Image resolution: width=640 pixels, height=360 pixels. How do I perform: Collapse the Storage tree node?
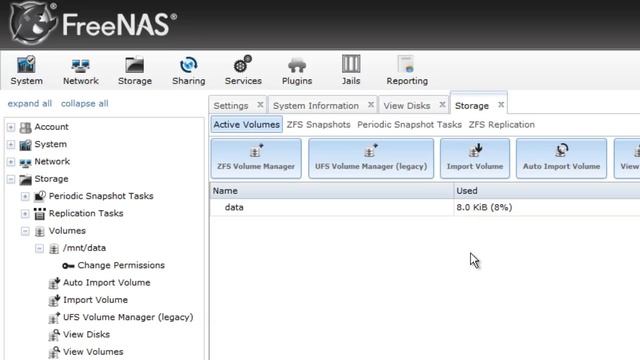pyautogui.click(x=11, y=179)
